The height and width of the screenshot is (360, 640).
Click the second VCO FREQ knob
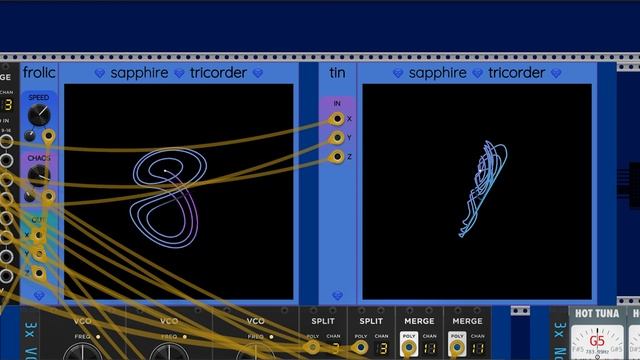(169, 353)
